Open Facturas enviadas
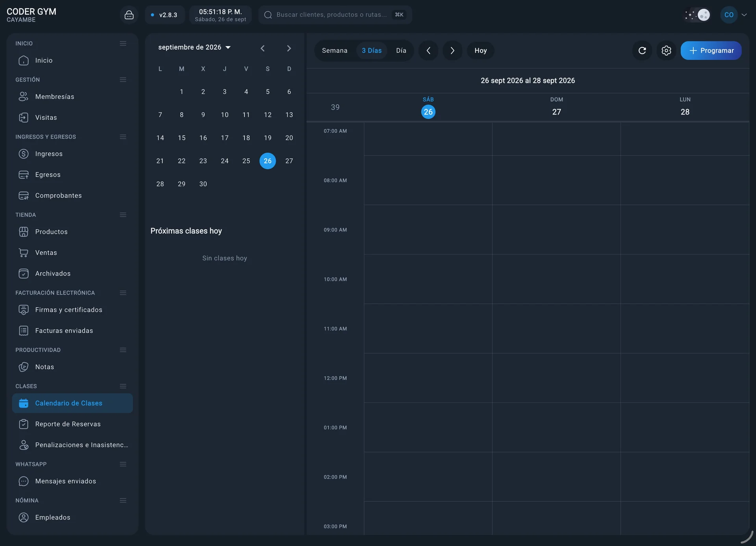The height and width of the screenshot is (546, 756). point(72,331)
